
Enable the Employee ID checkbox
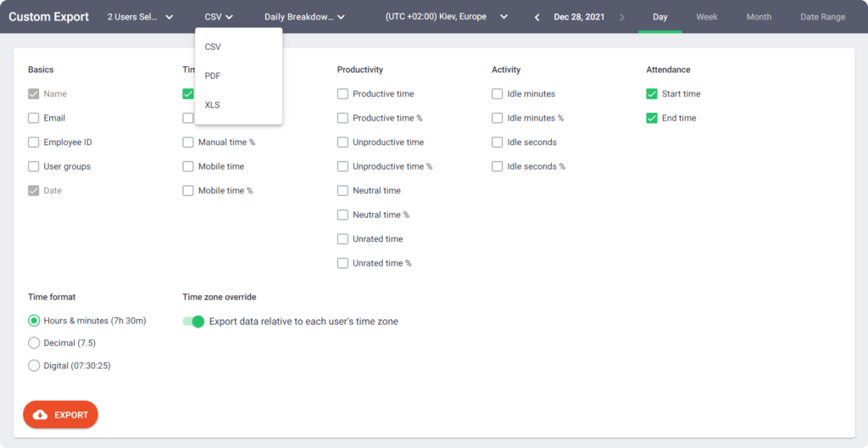coord(34,143)
